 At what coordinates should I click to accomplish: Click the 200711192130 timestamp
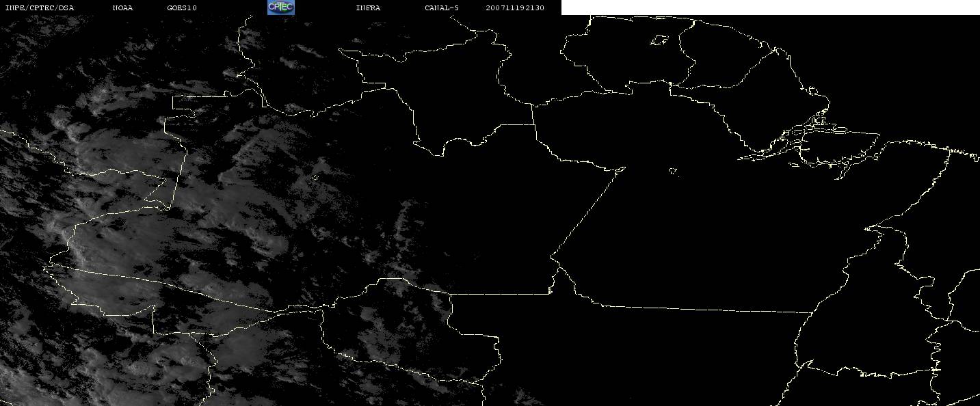(x=515, y=8)
